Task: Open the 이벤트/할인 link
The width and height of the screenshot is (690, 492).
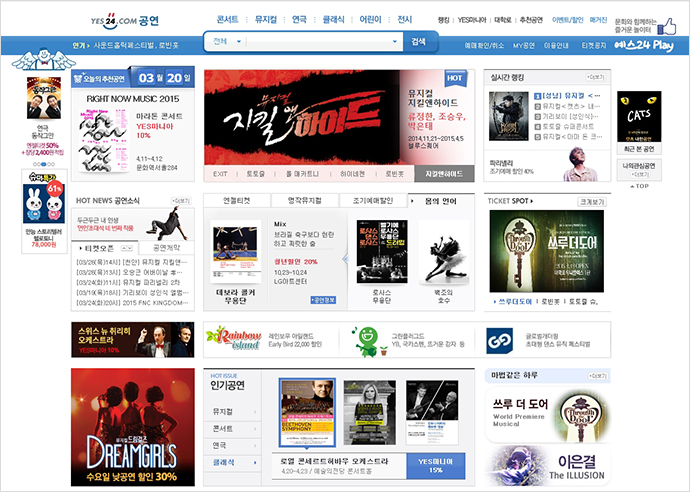Action: (x=567, y=20)
